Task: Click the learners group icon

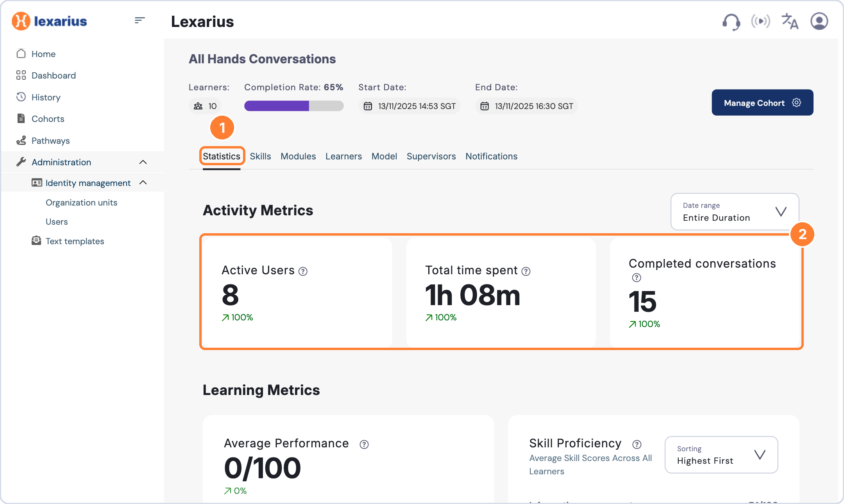Action: coord(198,106)
